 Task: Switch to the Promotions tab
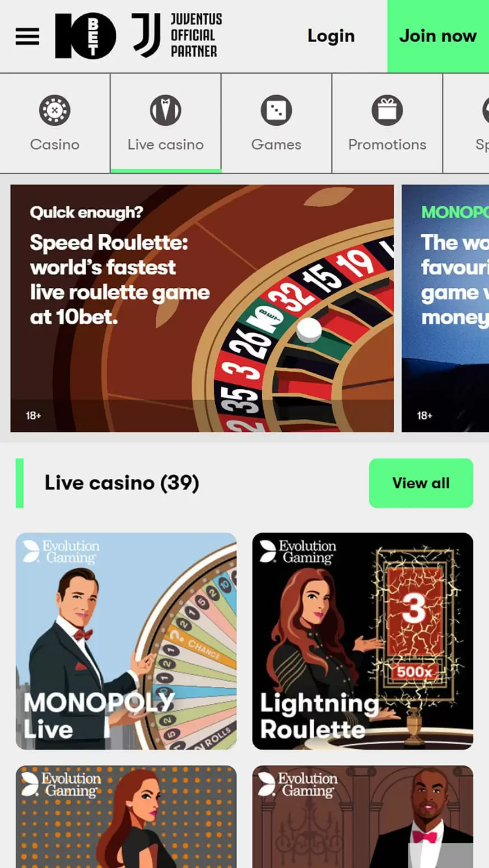pyautogui.click(x=387, y=123)
